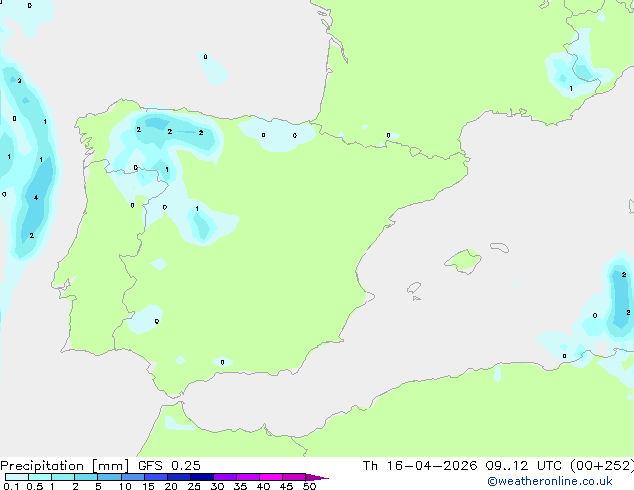Viewport: 634px width, 490px height.
Task: Click the Menorca island outline on the map
Action: coord(500,247)
